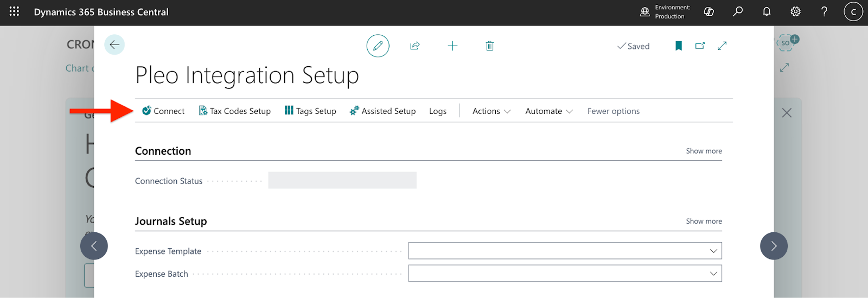The width and height of the screenshot is (868, 298).
Task: Click the share icon
Action: [415, 46]
